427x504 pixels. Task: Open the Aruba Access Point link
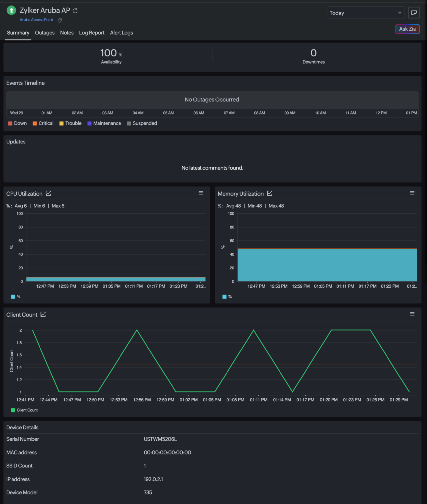pyautogui.click(x=36, y=20)
